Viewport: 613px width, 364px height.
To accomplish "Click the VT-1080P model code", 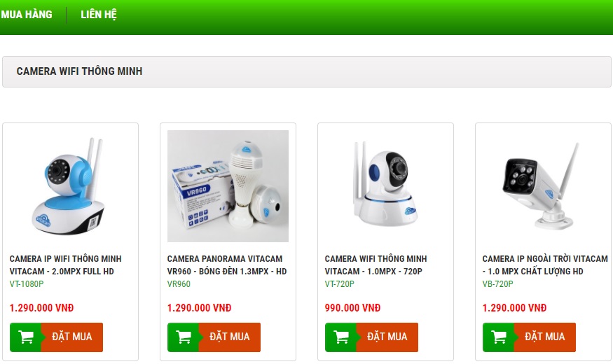I will [x=27, y=284].
